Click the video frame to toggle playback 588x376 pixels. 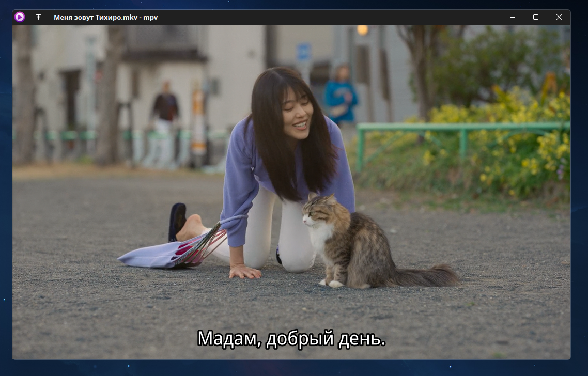pos(291,192)
